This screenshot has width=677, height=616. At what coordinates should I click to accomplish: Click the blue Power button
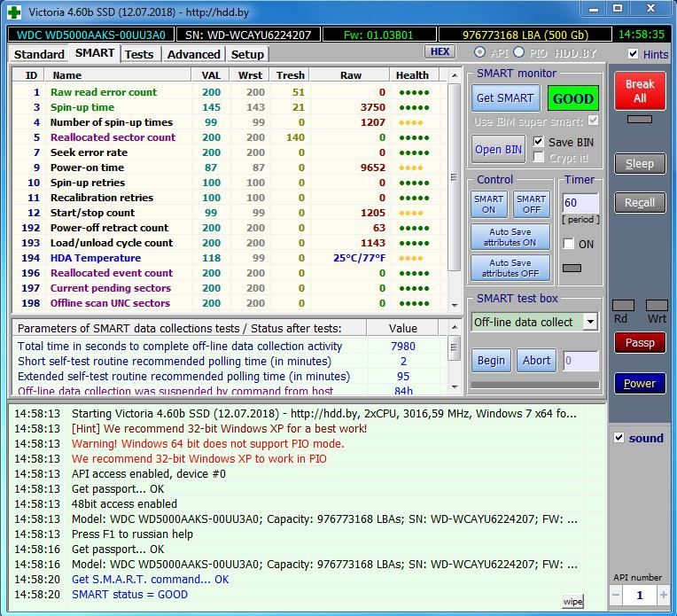click(x=640, y=383)
